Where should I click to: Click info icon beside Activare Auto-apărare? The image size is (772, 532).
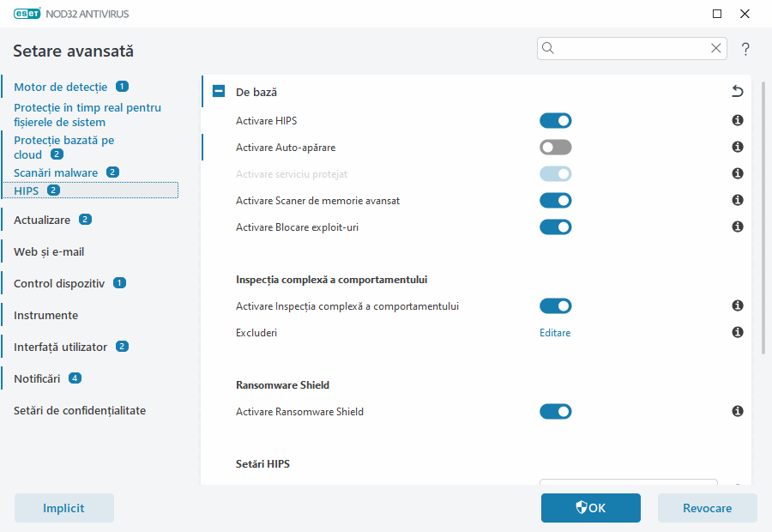click(737, 148)
